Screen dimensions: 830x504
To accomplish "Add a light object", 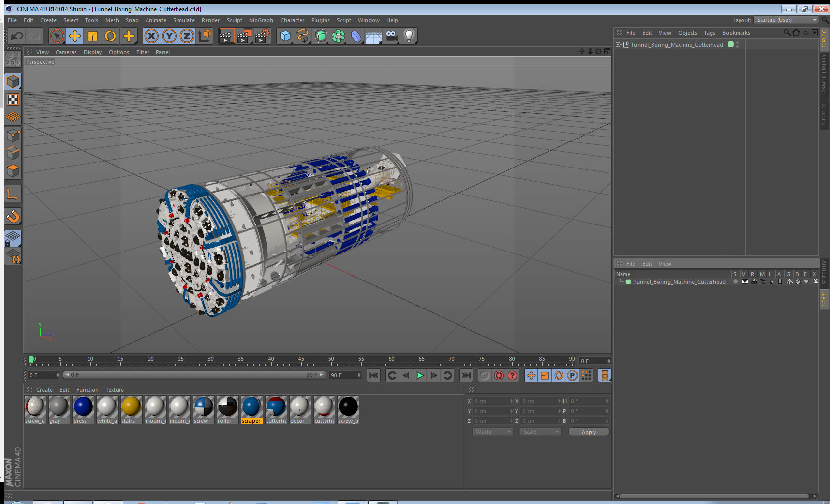I will [409, 36].
